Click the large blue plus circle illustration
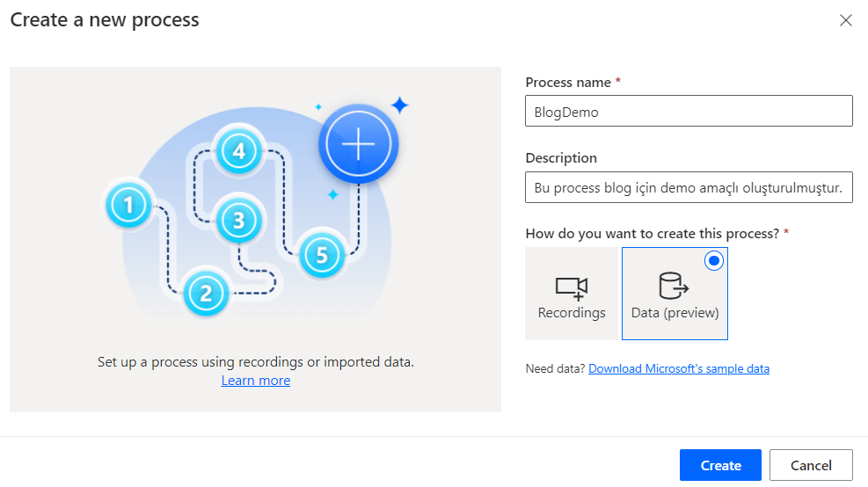The width and height of the screenshot is (868, 487). coord(358,143)
